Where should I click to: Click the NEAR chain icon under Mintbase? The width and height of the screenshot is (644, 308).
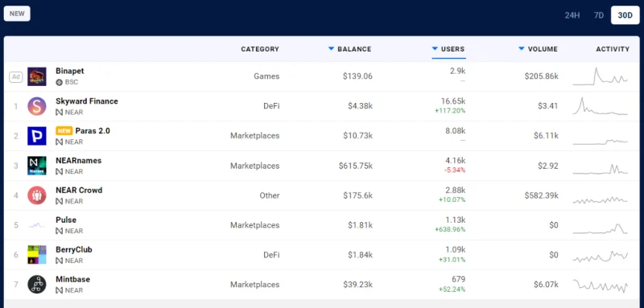point(59,290)
